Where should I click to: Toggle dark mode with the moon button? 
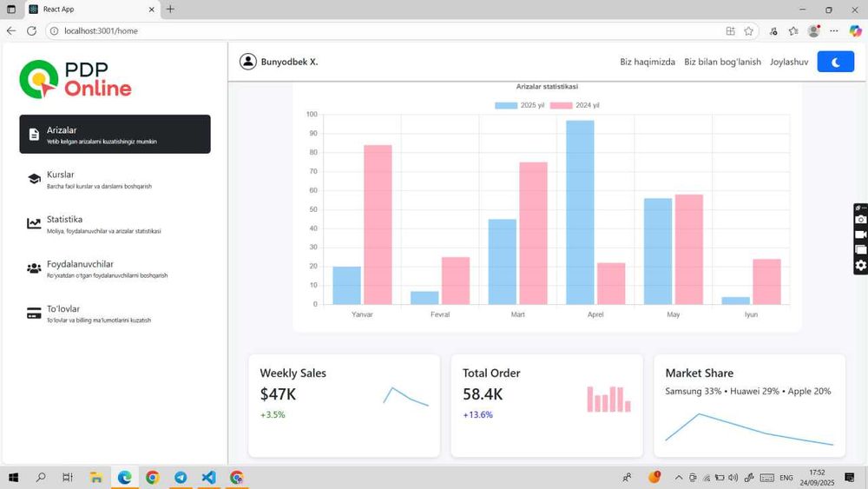click(835, 62)
